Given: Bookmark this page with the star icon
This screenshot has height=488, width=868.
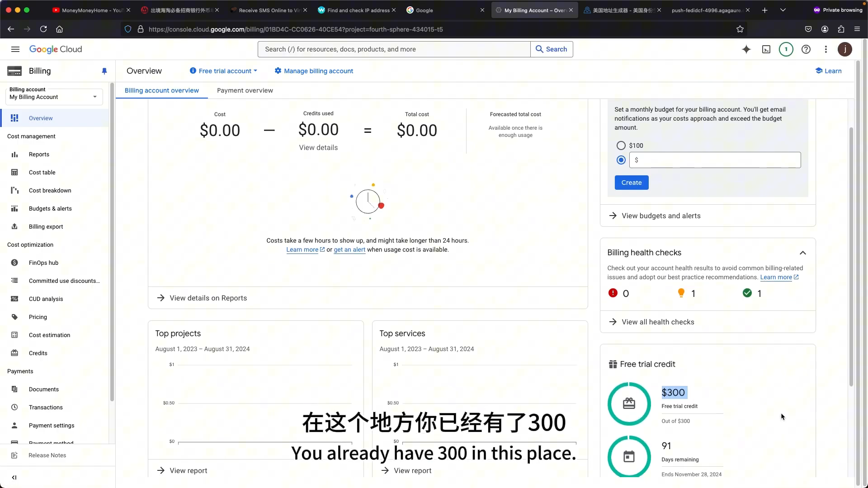Looking at the screenshot, I should pos(740,29).
